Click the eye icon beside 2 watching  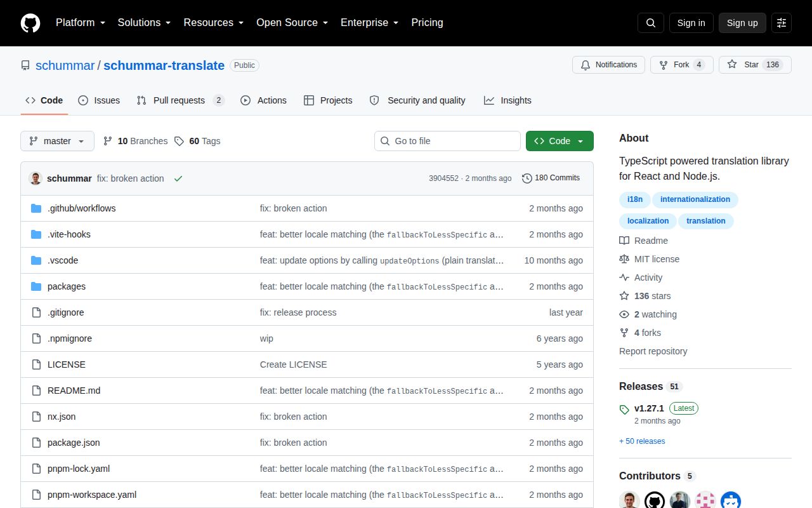[x=624, y=314]
